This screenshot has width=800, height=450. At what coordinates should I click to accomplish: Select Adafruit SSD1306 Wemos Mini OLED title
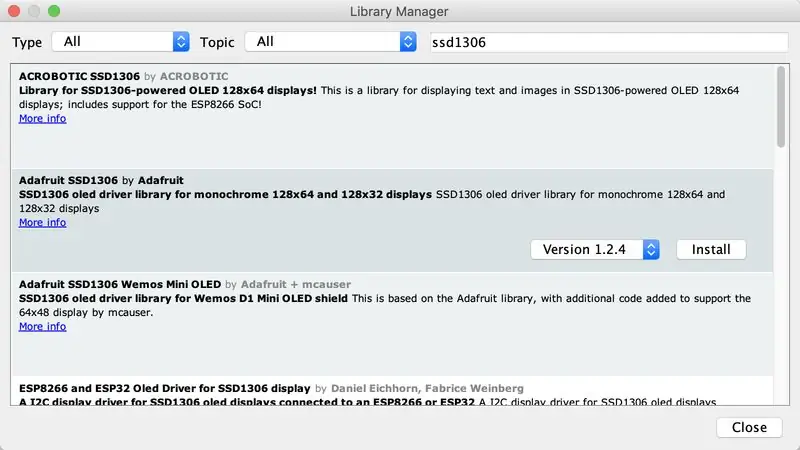coord(120,284)
